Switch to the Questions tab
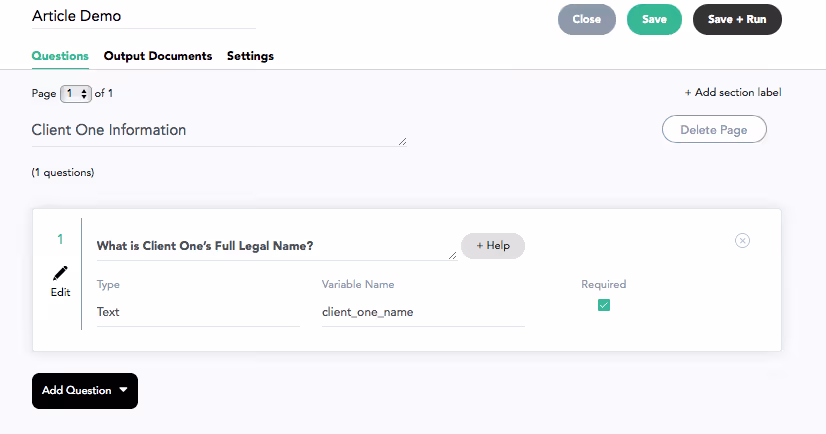 [60, 56]
